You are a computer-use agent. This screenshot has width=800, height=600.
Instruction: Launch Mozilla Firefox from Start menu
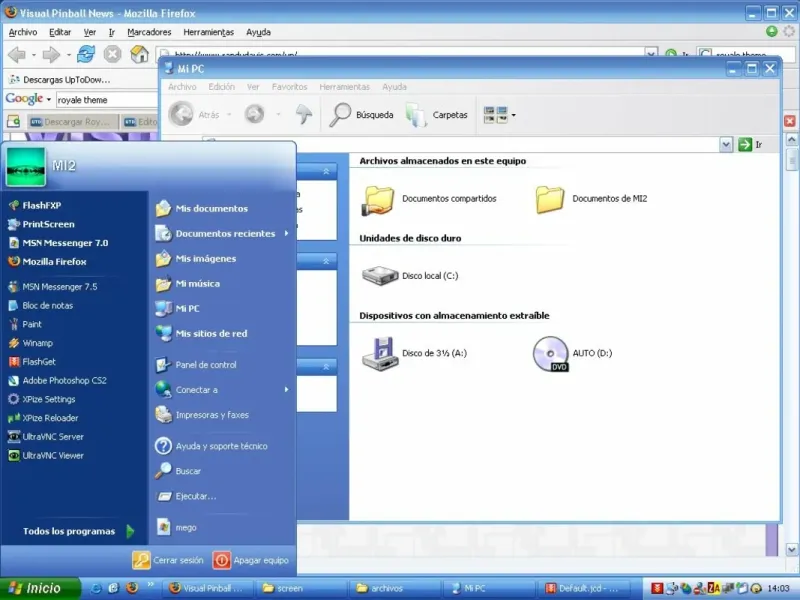(x=47, y=262)
